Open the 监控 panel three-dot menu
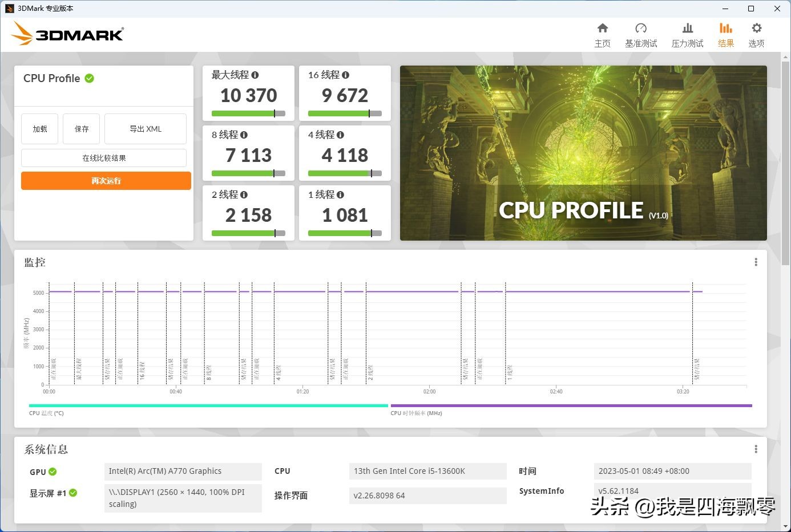The image size is (791, 532). [756, 262]
